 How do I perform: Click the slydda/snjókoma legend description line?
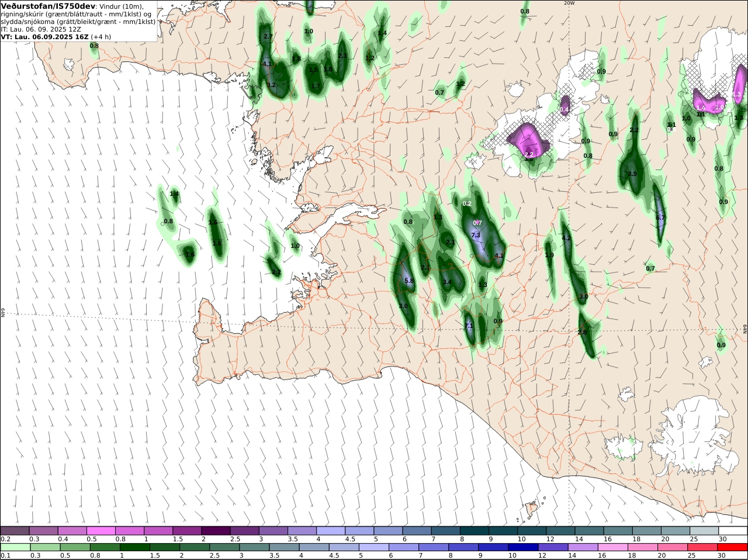click(78, 22)
